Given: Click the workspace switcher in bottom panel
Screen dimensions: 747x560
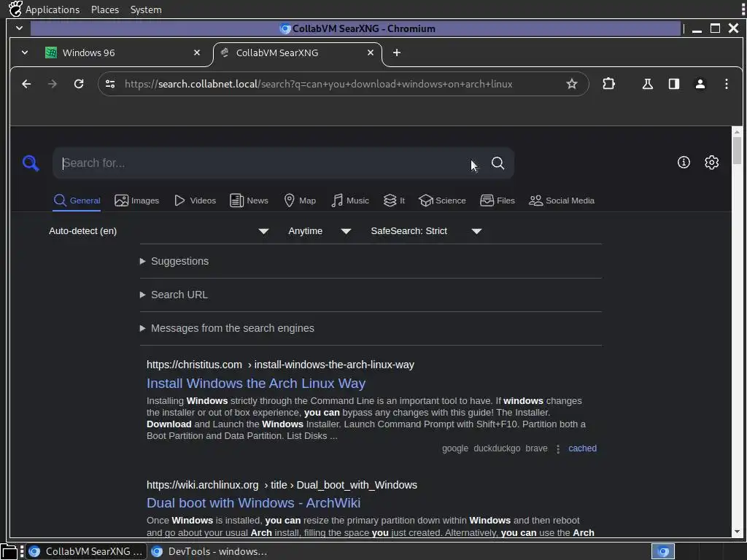Looking at the screenshot, I should click(x=663, y=551).
